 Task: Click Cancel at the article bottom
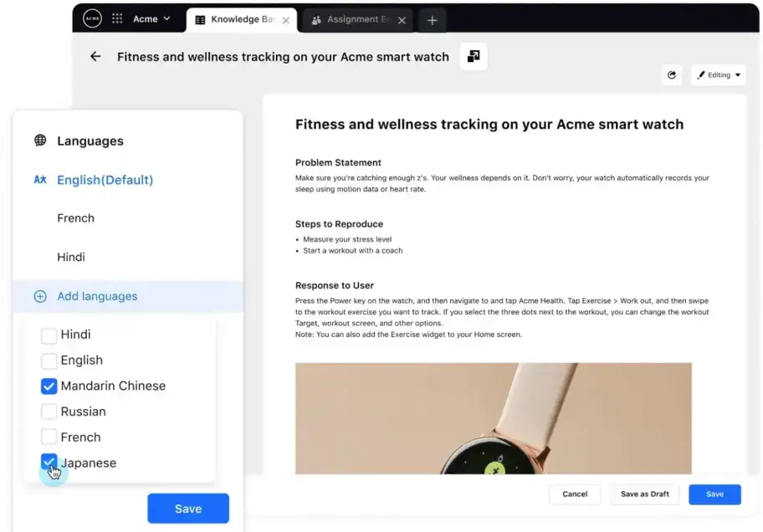click(x=575, y=494)
